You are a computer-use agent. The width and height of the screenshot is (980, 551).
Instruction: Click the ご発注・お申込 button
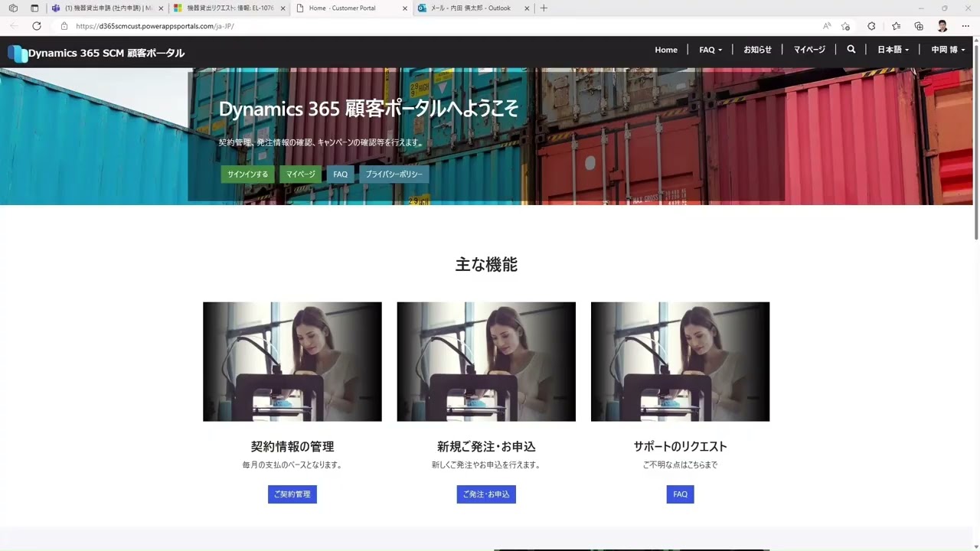(x=486, y=494)
